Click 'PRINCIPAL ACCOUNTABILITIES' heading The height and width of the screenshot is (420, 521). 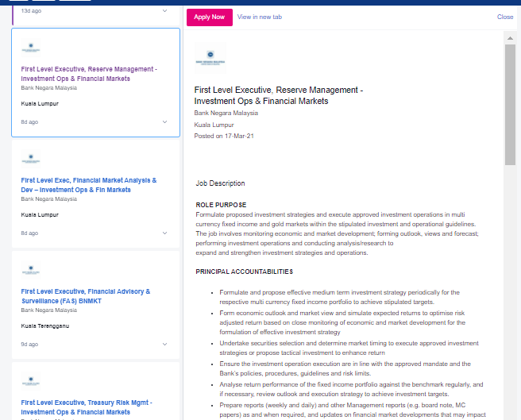(245, 272)
